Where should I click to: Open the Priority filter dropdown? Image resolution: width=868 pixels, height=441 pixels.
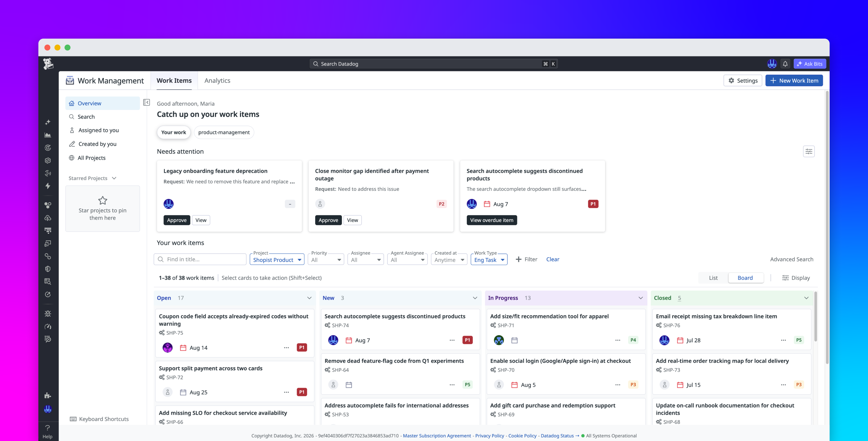point(326,260)
